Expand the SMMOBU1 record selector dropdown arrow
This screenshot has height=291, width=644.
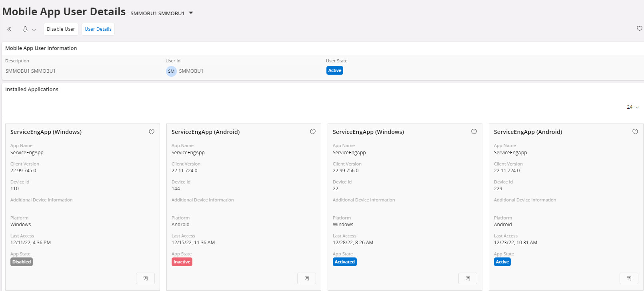tap(191, 13)
